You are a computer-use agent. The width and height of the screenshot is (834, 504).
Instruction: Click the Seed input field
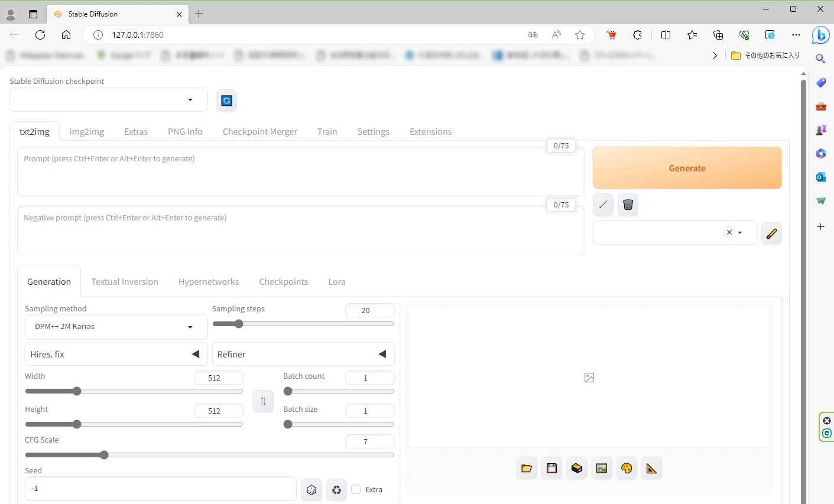pos(161,489)
